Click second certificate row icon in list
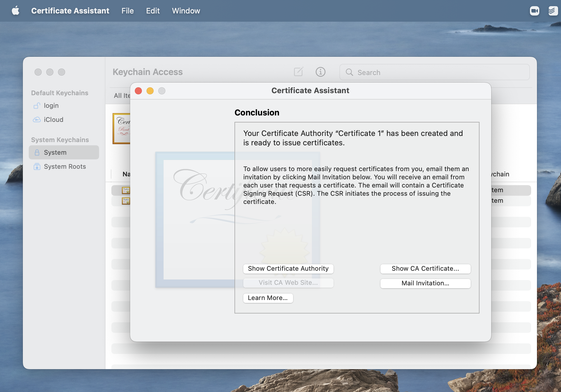The width and height of the screenshot is (561, 392). (126, 201)
